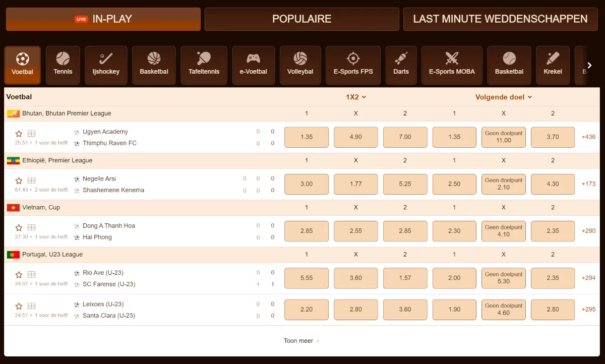This screenshot has height=364, width=605.
Task: Open the Ijshockey sport category
Action: click(106, 65)
